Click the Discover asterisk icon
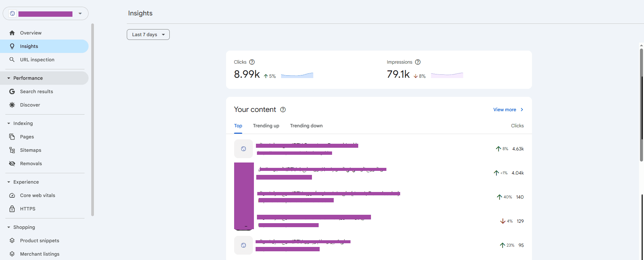 [12, 105]
